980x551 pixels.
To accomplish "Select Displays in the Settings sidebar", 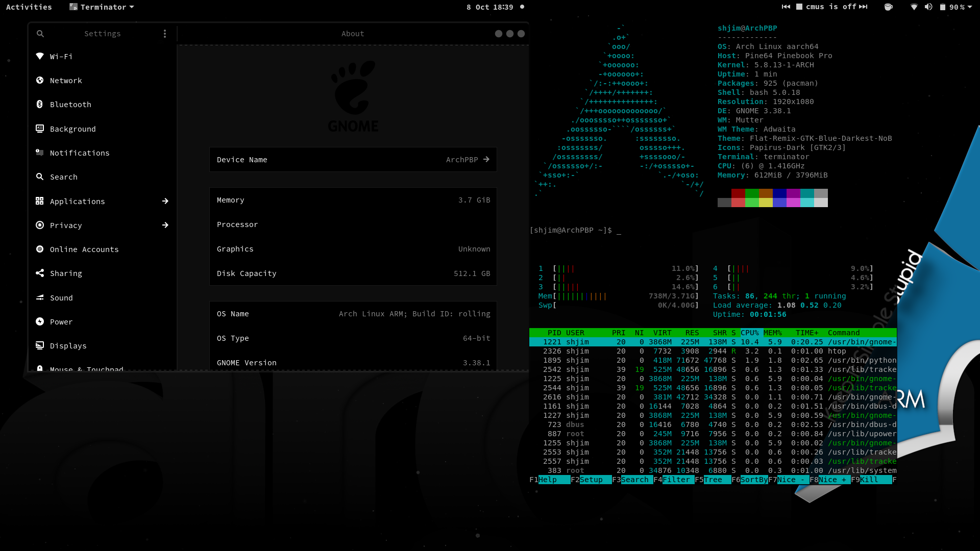I will (102, 345).
